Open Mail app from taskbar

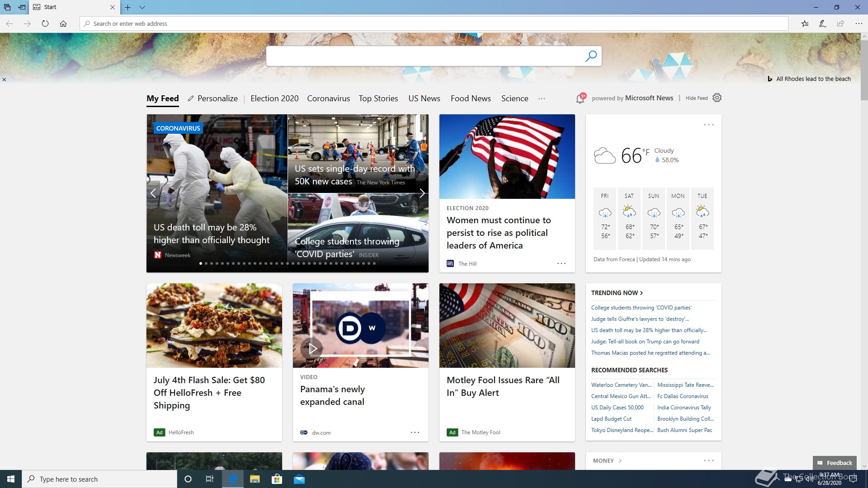299,479
